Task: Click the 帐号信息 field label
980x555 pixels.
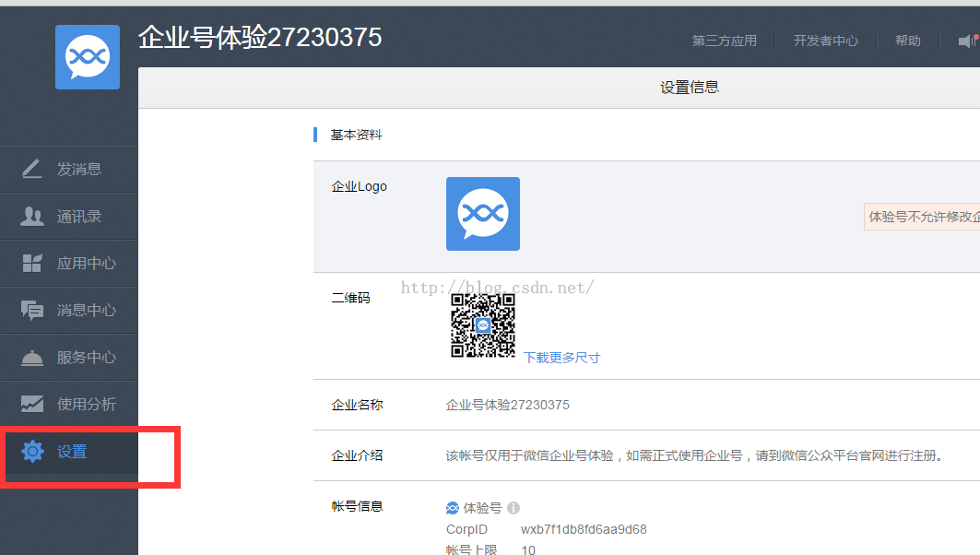Action: pos(357,506)
